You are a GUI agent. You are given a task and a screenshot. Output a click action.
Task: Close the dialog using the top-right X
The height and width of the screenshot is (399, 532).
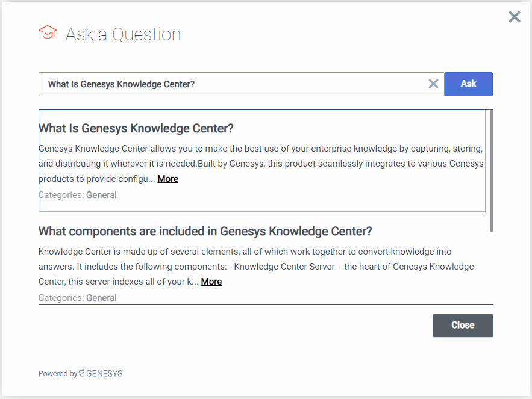coord(514,17)
